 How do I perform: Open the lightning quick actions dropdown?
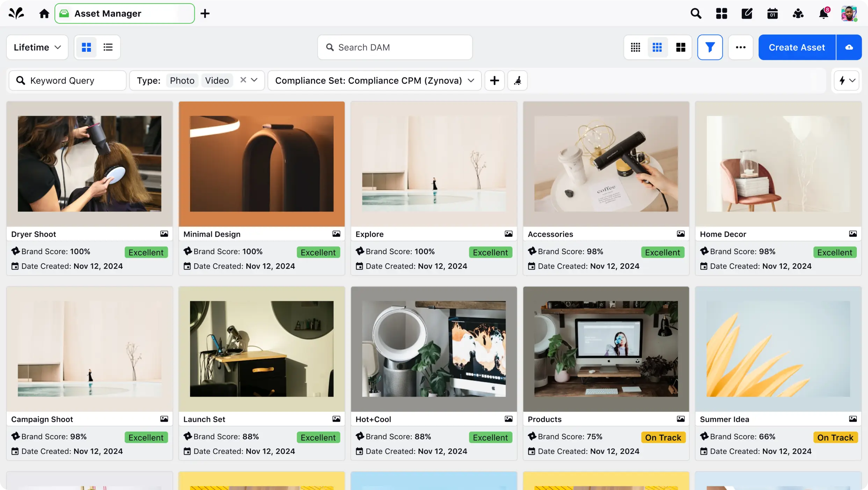click(846, 80)
